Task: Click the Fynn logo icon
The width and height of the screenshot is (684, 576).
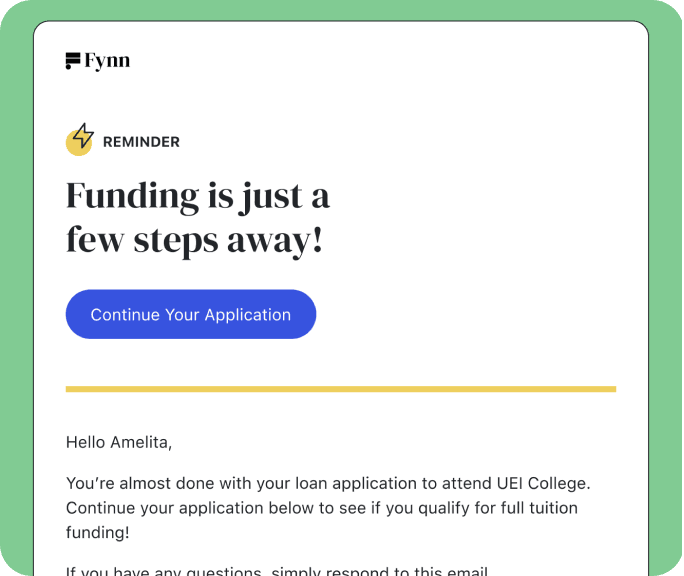Action: click(x=73, y=61)
